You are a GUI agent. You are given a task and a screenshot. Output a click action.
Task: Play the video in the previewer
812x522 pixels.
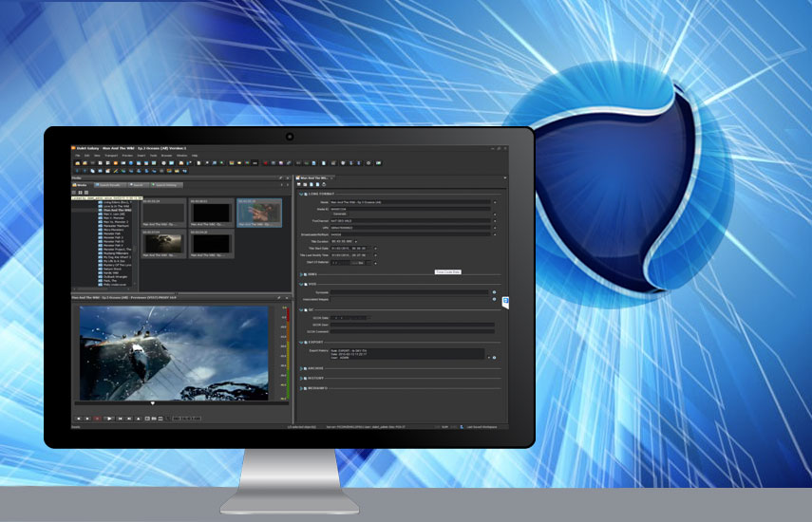[x=109, y=419]
